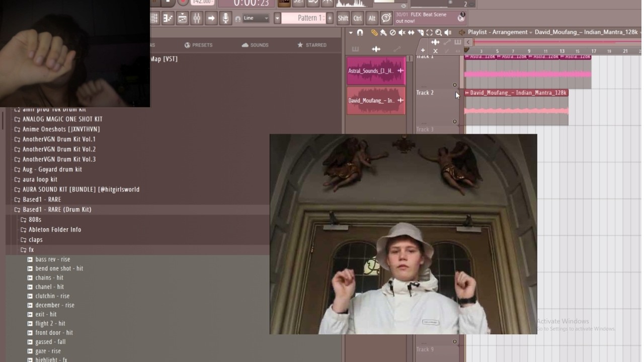Click the Ctrl key button

(357, 18)
